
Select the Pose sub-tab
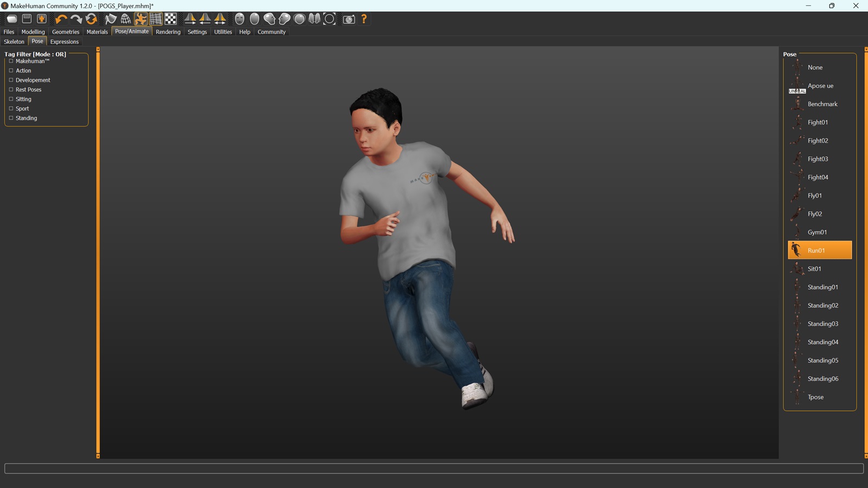[37, 41]
